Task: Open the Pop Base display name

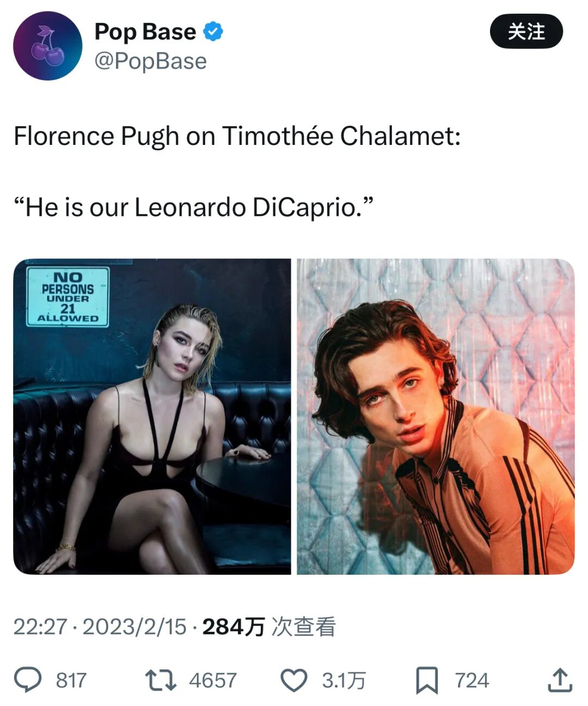Action: coord(145,32)
